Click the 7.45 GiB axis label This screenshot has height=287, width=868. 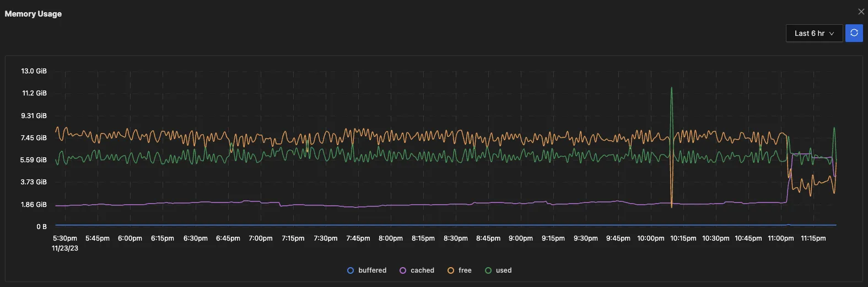[x=34, y=138]
